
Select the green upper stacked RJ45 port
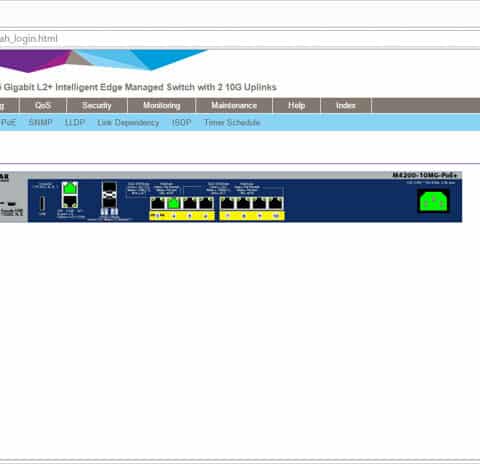point(70,189)
